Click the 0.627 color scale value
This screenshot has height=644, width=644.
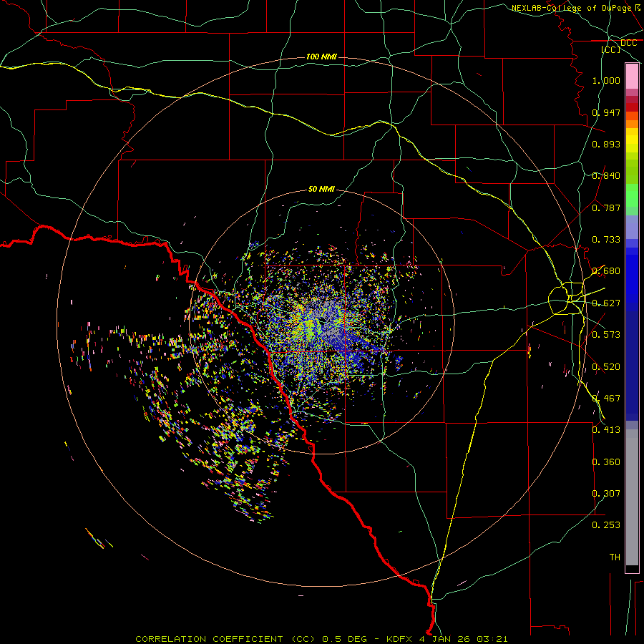(606, 303)
